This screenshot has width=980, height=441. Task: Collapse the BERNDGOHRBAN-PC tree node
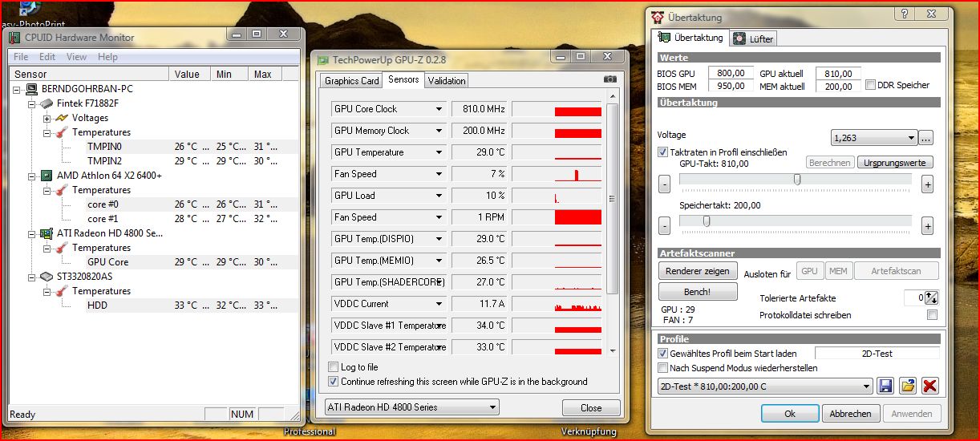(18, 89)
